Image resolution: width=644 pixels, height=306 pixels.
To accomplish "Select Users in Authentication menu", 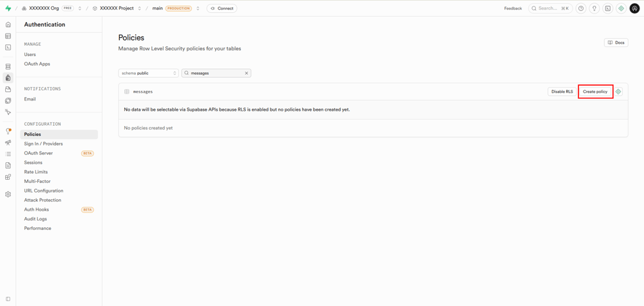I will pos(30,55).
